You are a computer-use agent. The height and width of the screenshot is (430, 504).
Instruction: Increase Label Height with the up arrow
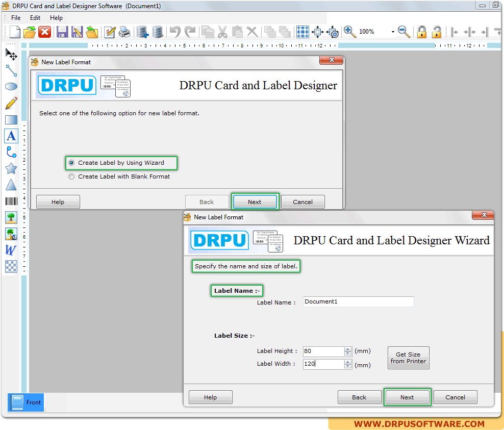point(348,349)
